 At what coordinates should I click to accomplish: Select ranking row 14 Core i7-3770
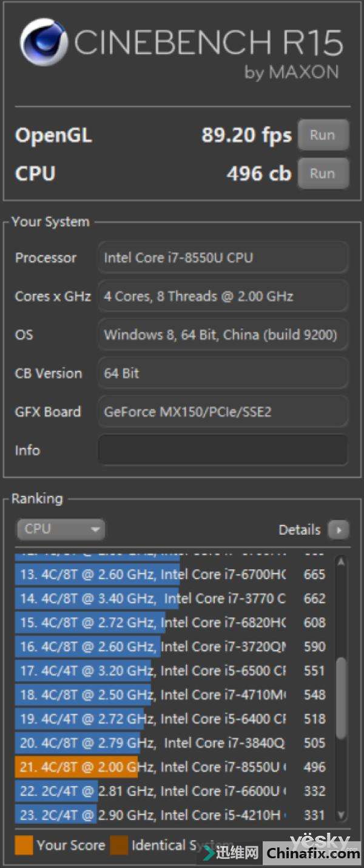[174, 598]
